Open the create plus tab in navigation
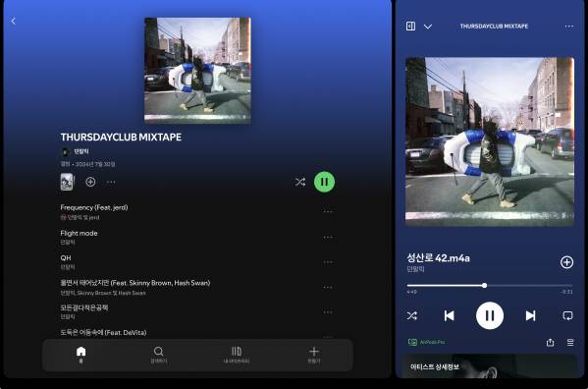This screenshot has width=588, height=389. pos(314,355)
